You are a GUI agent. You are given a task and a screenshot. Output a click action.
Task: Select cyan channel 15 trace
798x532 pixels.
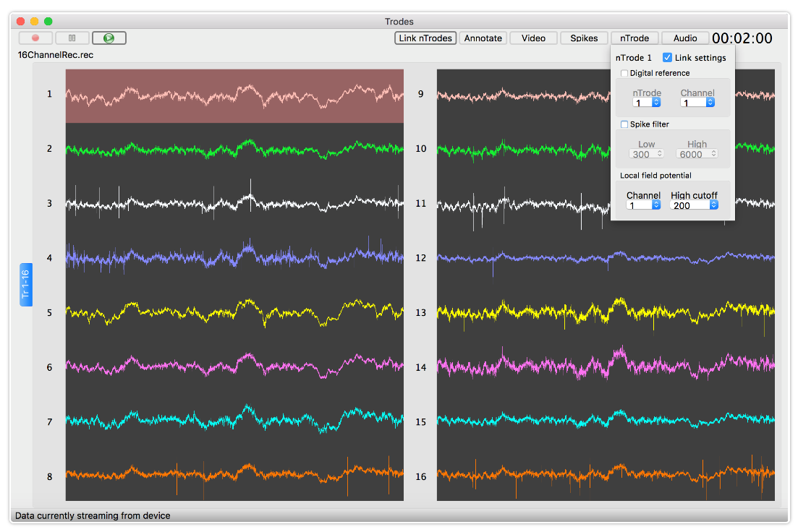(606, 419)
